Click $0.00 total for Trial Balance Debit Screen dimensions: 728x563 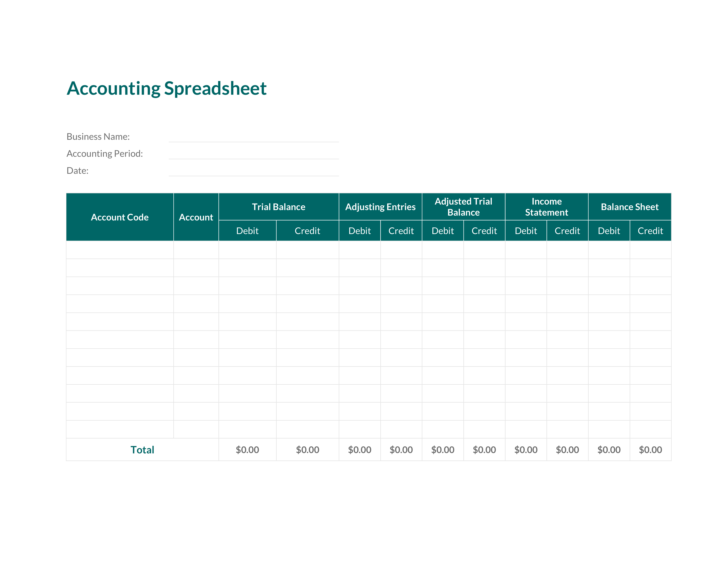tap(247, 450)
